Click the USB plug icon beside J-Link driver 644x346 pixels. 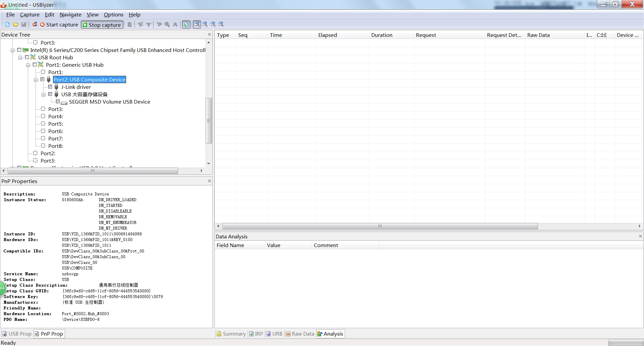[56, 87]
